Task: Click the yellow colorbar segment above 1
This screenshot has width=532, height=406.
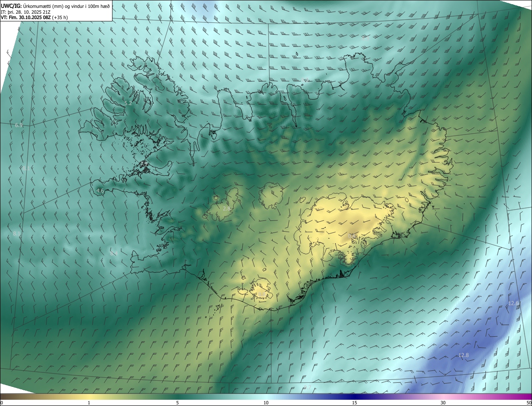Action: (x=89, y=396)
